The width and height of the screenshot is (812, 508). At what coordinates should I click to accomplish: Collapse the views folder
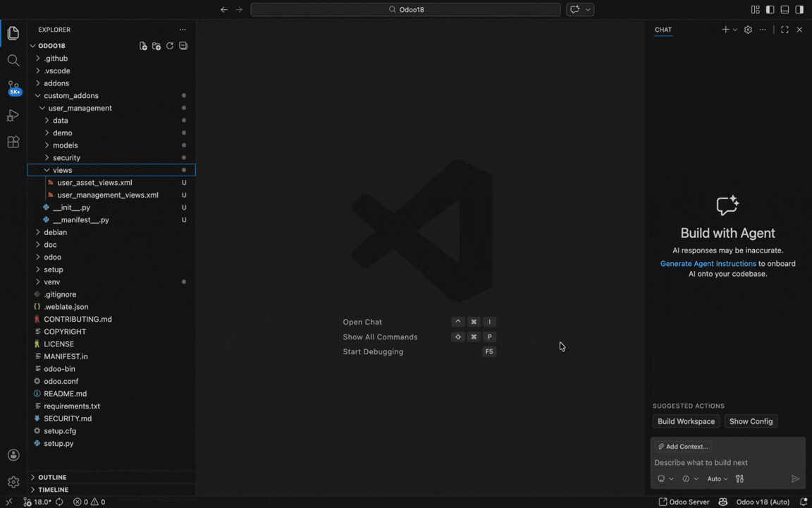pyautogui.click(x=111, y=171)
